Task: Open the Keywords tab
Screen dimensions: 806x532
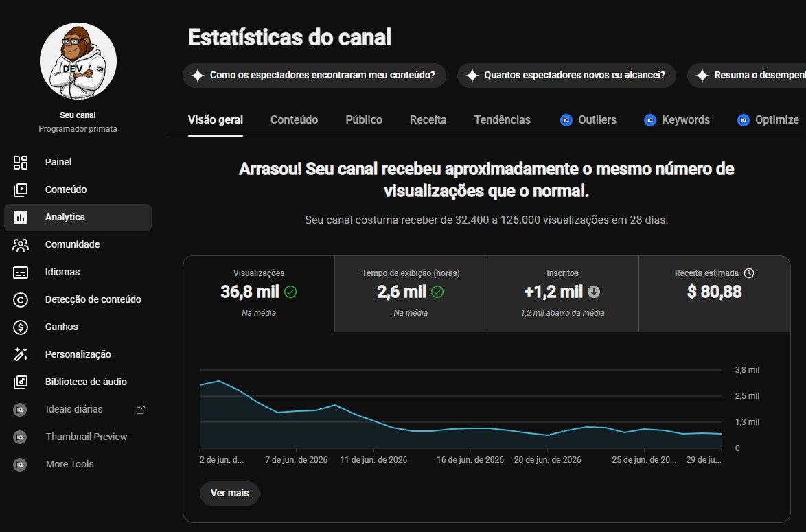Action: click(x=676, y=119)
